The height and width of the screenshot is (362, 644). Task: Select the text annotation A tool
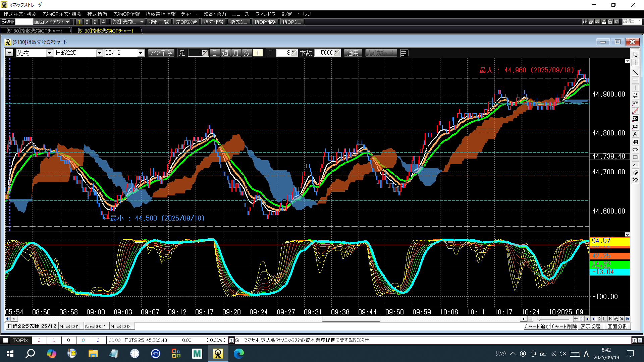coord(635,134)
